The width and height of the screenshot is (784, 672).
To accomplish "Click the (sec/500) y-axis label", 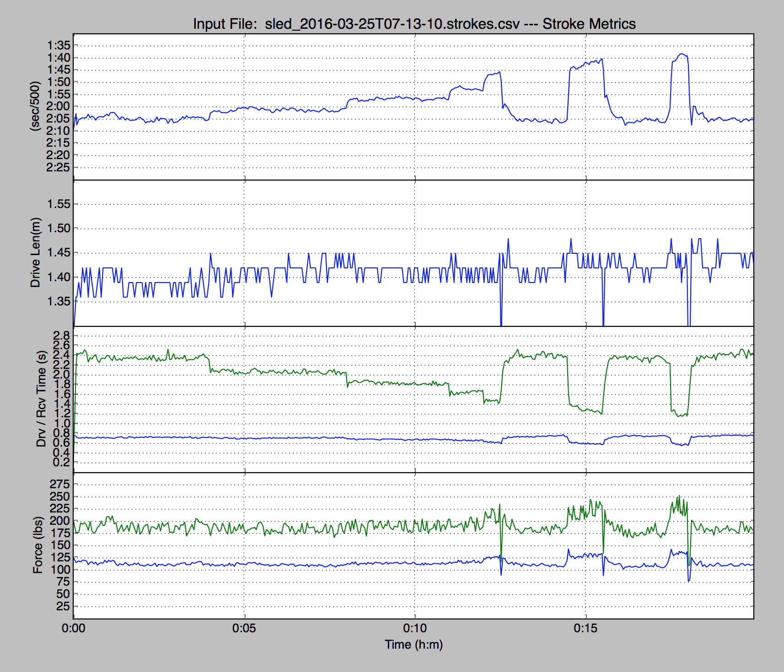I will coord(35,107).
